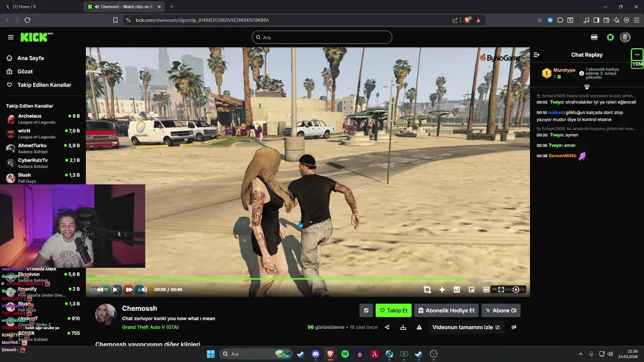Click the KICK logo
The height and width of the screenshot is (362, 644).
point(36,37)
